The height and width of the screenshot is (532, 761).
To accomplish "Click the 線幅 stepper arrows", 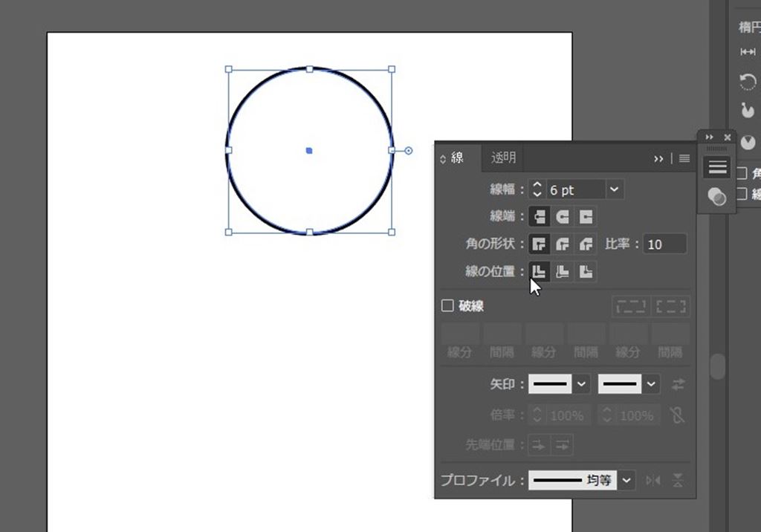I will 537,190.
